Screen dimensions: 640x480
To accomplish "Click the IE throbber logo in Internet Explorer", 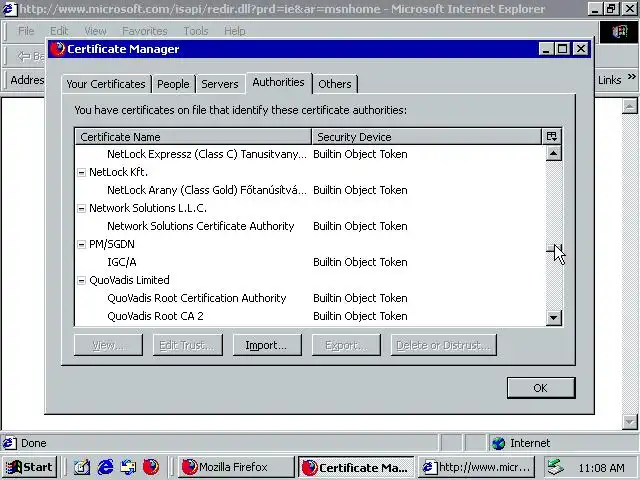I will [x=619, y=31].
